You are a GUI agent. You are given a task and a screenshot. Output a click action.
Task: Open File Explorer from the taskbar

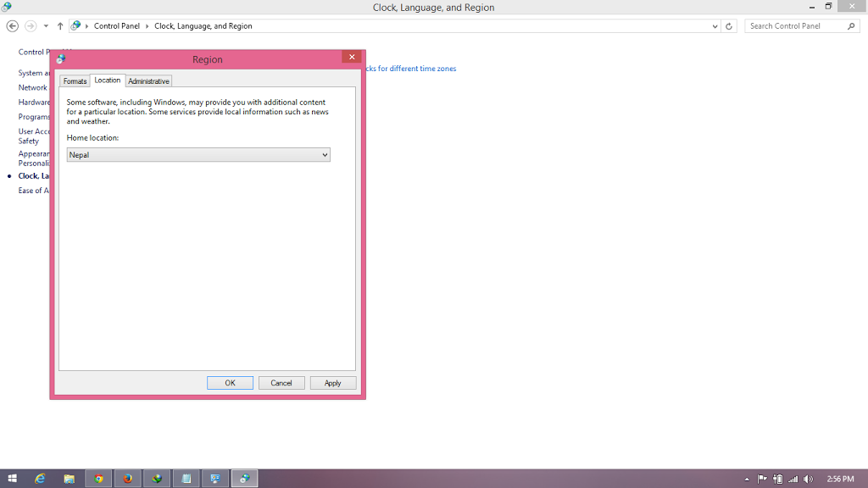point(70,479)
